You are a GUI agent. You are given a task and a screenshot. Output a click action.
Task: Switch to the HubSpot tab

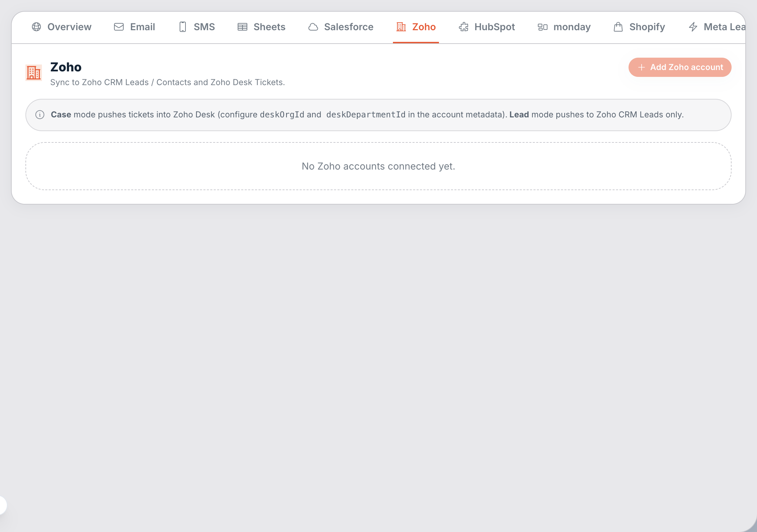click(x=487, y=27)
